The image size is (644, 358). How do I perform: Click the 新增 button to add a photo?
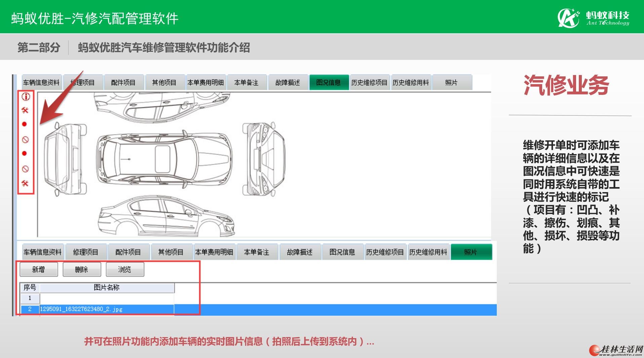[x=39, y=270]
